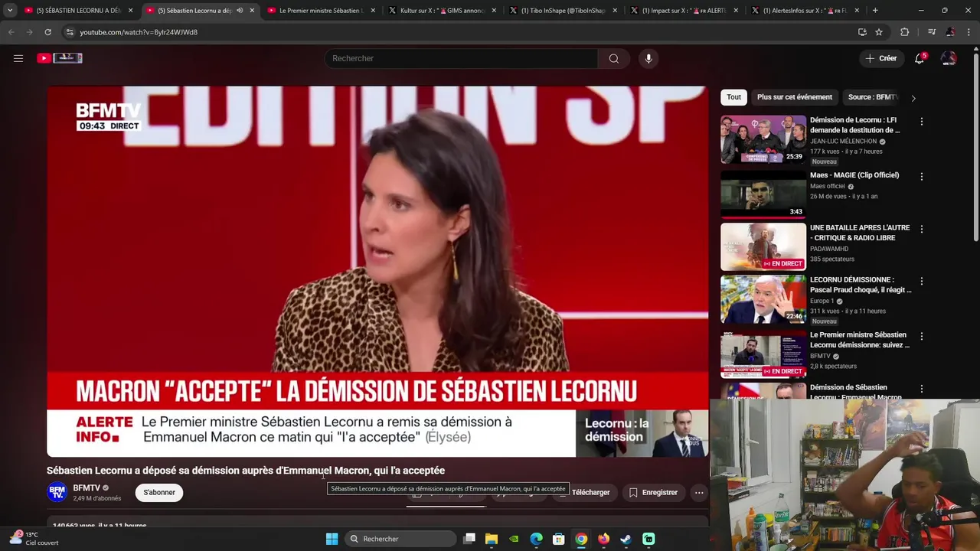Close the Kultur sur X tab

(x=493, y=11)
